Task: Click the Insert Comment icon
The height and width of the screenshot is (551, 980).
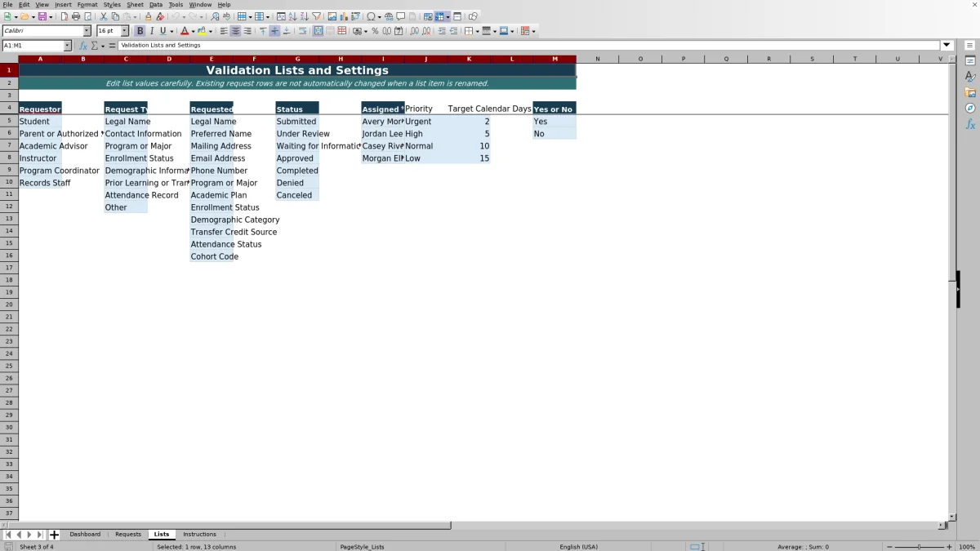Action: point(401,16)
